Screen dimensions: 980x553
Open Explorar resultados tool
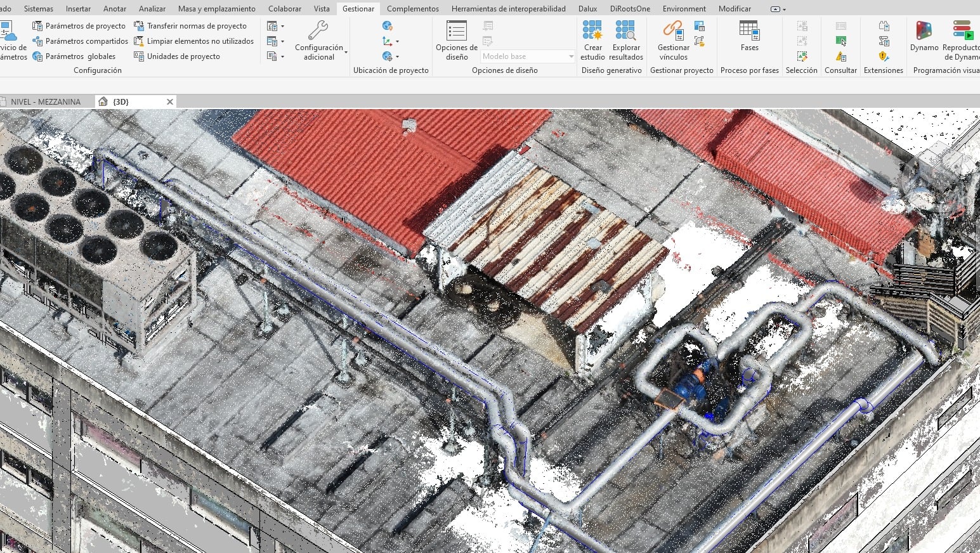pos(626,41)
